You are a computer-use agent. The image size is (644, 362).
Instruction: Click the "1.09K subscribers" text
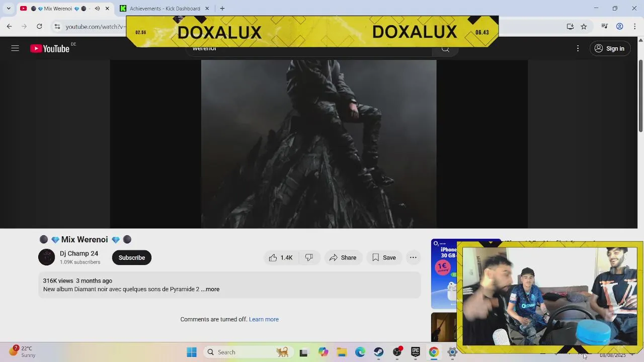tap(80, 262)
